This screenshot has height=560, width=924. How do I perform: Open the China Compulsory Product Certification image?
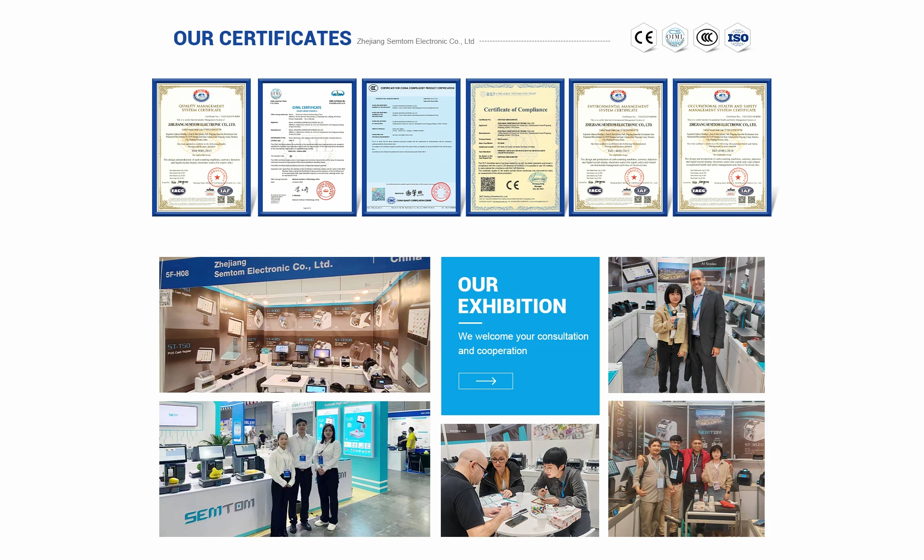click(411, 147)
